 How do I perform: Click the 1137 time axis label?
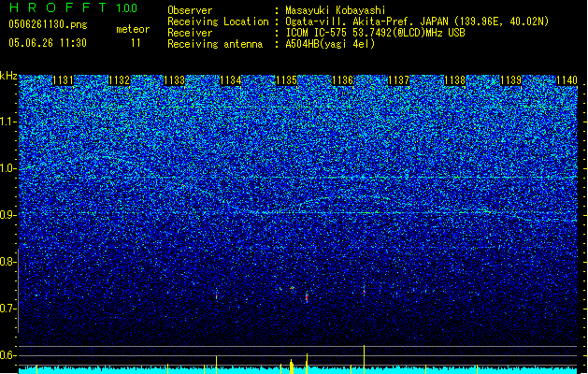coord(398,80)
